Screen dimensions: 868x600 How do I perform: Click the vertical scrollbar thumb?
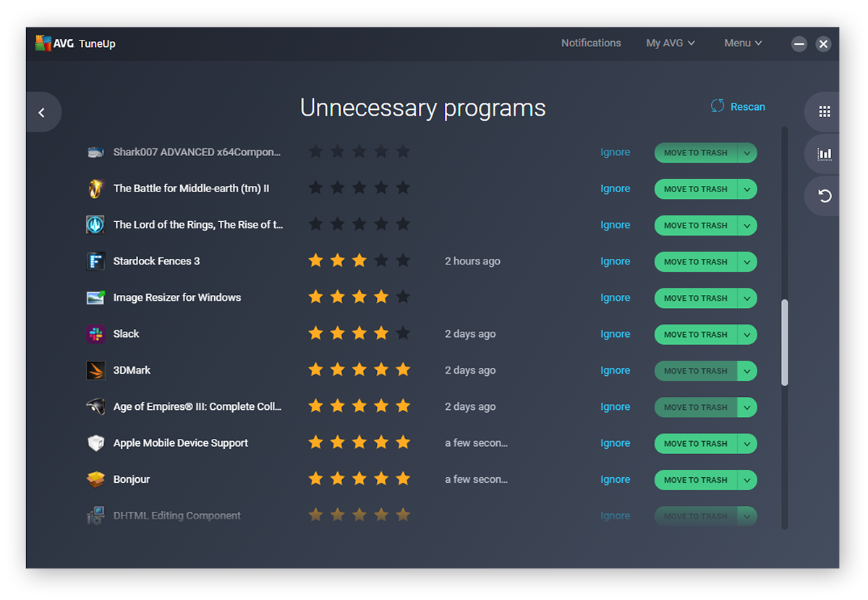[785, 343]
